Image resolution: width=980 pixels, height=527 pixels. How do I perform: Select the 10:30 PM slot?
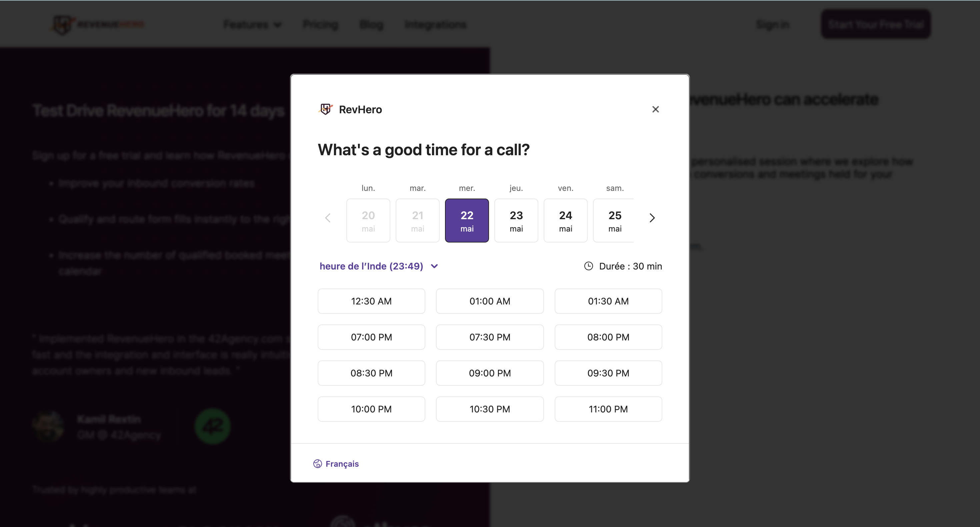490,409
